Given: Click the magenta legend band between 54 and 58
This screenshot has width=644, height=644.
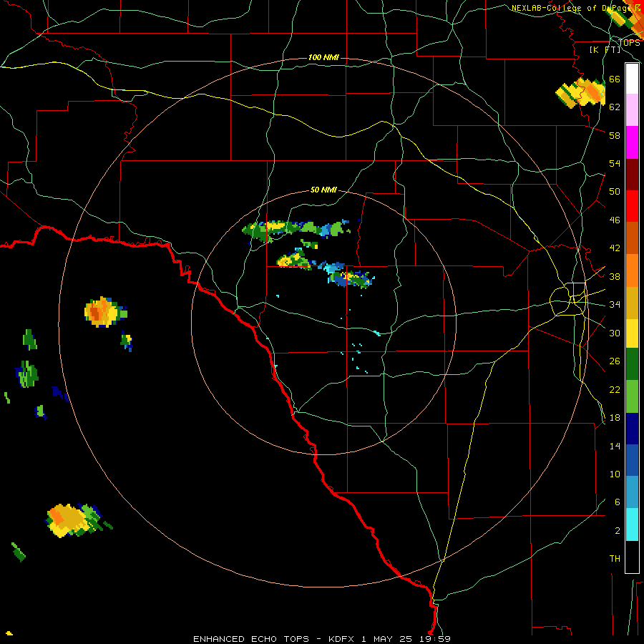Looking at the screenshot, I should coord(632,142).
